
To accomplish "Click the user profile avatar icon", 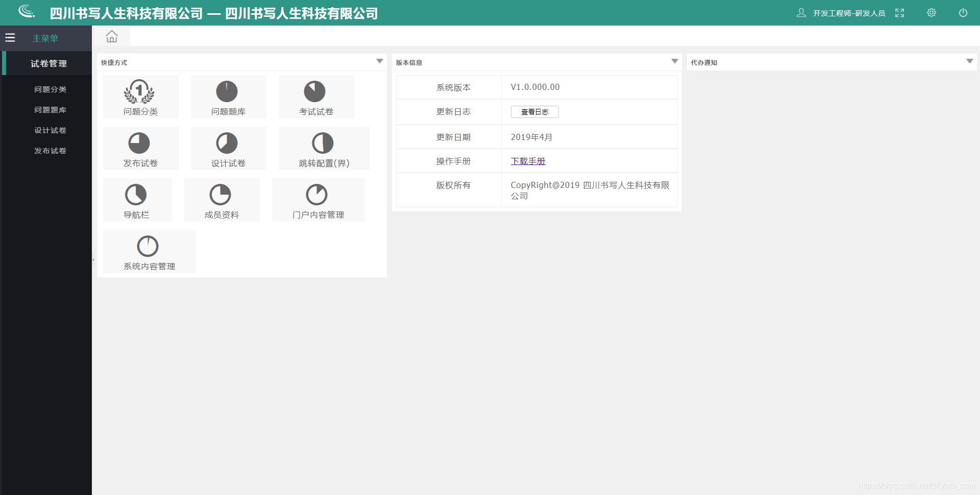I will click(x=801, y=13).
